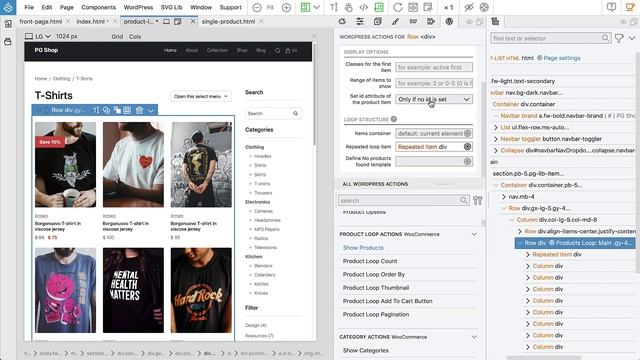Click the edit page note icon
The height and width of the screenshot is (360, 640).
pos(428,7)
